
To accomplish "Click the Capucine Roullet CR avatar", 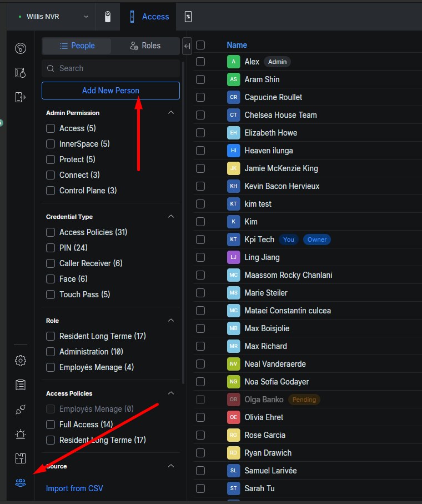I will [x=233, y=97].
